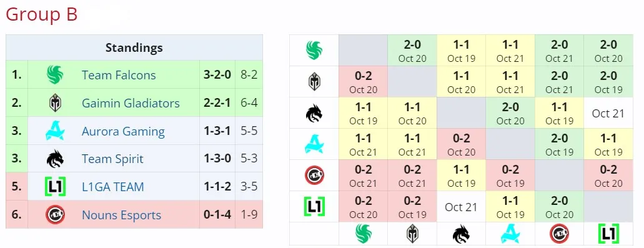Screen dimensions: 644x248
Task: Click Team Spirit dragon logo in standings
Action: 55,159
